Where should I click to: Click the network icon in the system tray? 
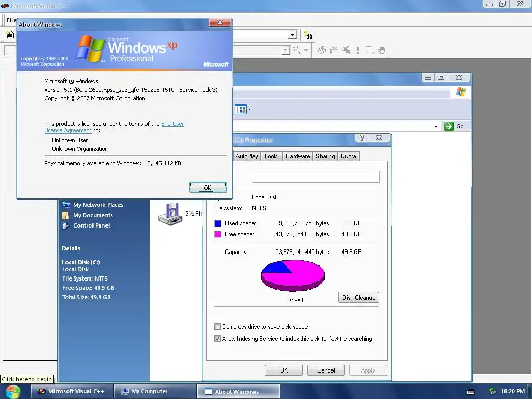pyautogui.click(x=493, y=392)
